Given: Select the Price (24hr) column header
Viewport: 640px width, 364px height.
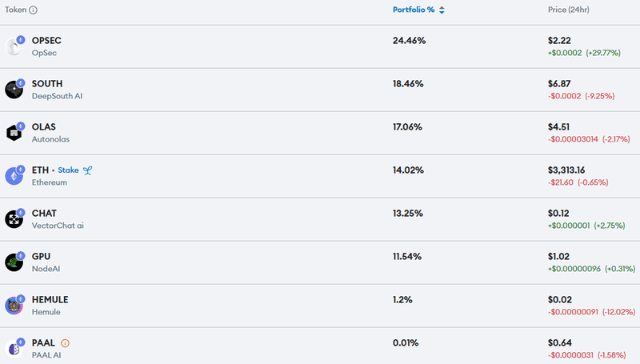Looking at the screenshot, I should [x=569, y=10].
